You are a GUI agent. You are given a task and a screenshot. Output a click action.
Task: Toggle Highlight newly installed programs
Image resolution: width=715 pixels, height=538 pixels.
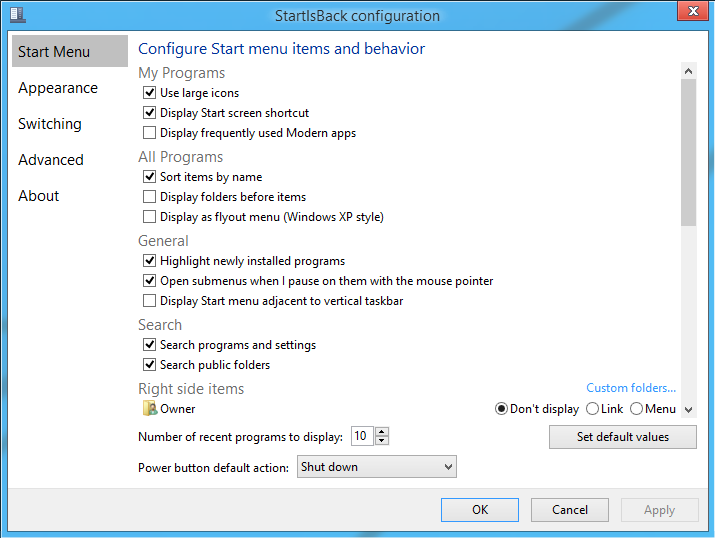pos(149,260)
